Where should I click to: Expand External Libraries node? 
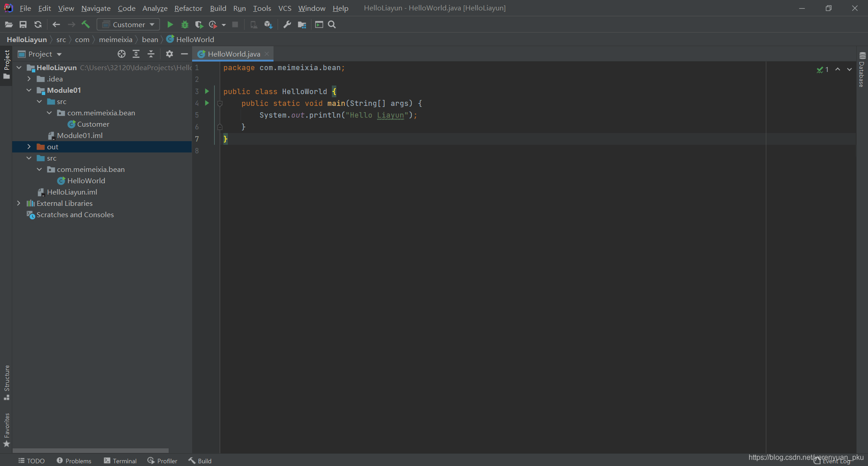19,203
